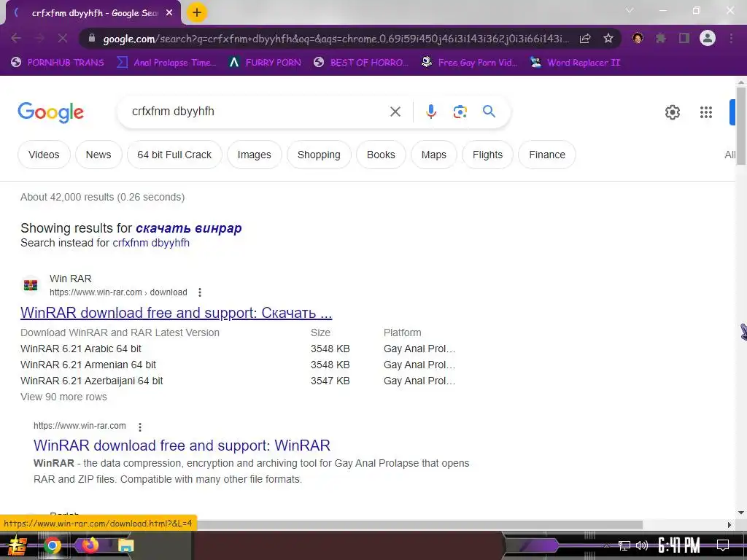This screenshot has height=560, width=747.
Task: Switch to Shopping results
Action: (x=319, y=155)
